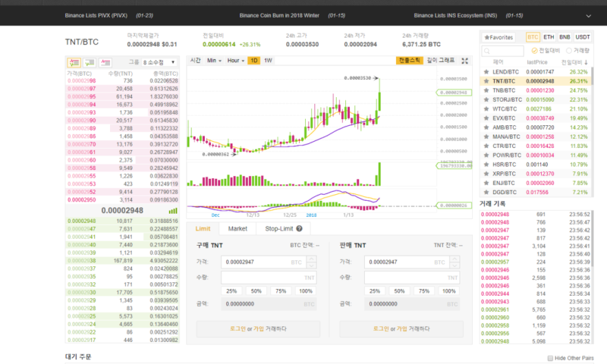Set buy amount to 100%
This screenshot has height=364, width=607.
click(306, 291)
